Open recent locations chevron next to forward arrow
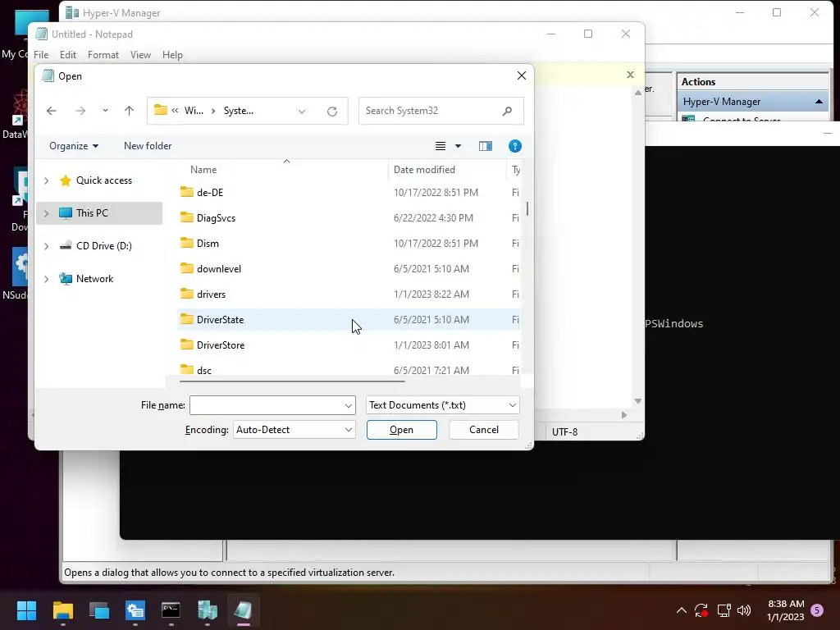840x630 pixels. (x=105, y=111)
